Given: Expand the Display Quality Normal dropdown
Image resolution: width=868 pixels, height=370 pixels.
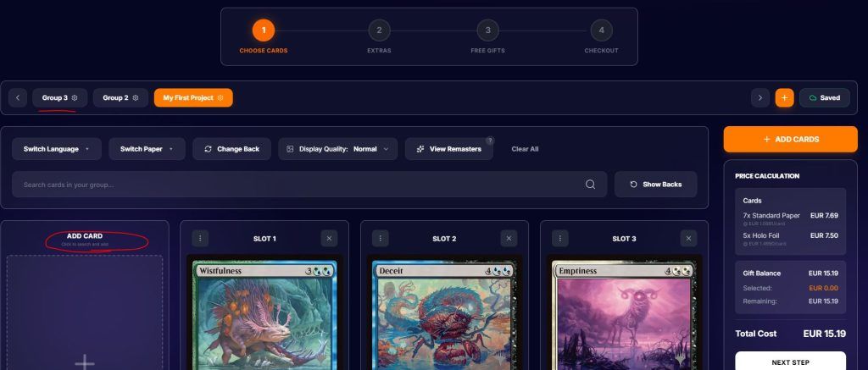Looking at the screenshot, I should point(337,149).
